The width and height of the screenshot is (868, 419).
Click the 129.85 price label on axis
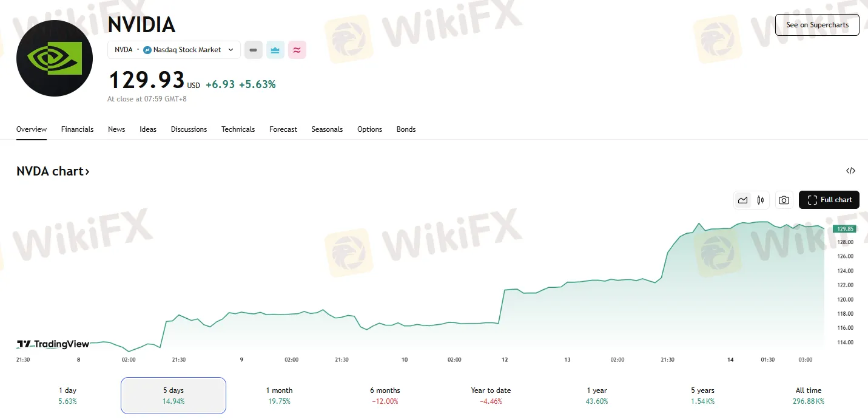[x=844, y=229]
